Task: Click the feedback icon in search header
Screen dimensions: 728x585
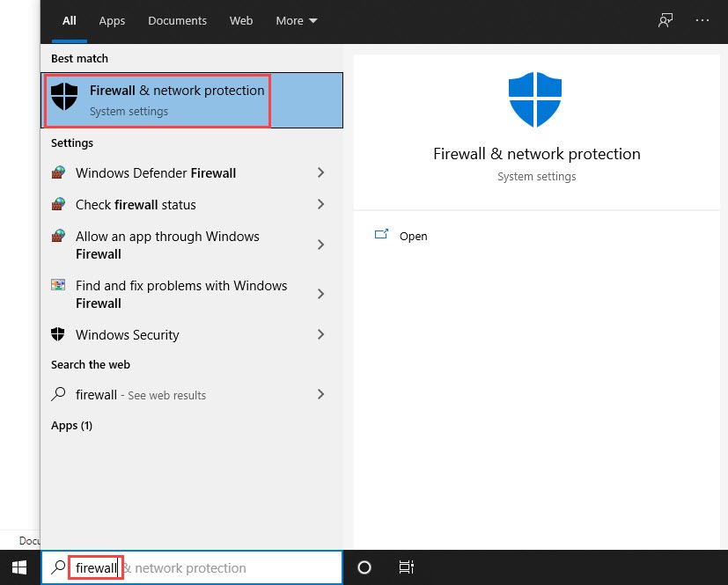Action: (x=665, y=20)
